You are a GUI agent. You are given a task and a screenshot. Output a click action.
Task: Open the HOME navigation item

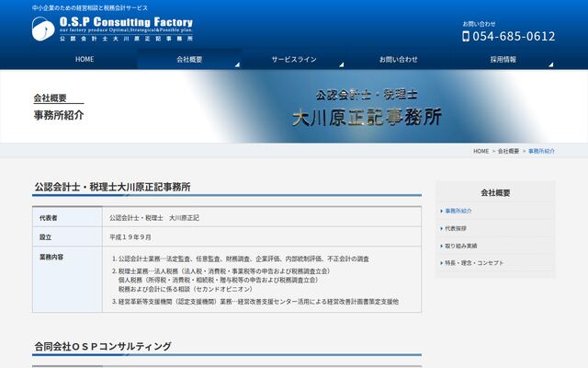[85, 59]
